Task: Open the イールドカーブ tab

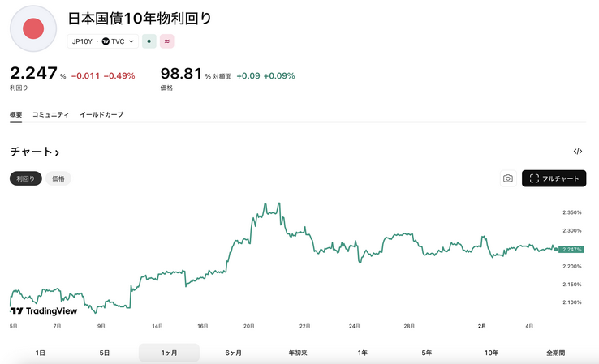Action: [101, 115]
